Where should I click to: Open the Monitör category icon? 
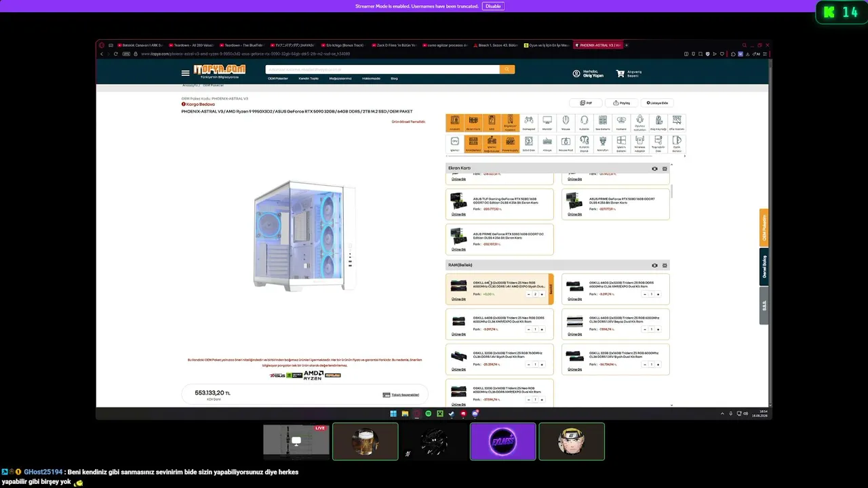[547, 123]
